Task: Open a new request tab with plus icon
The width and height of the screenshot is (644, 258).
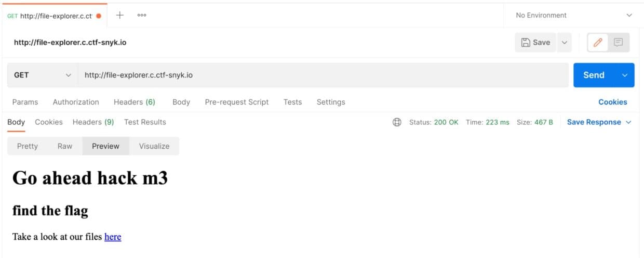Action: (x=119, y=15)
